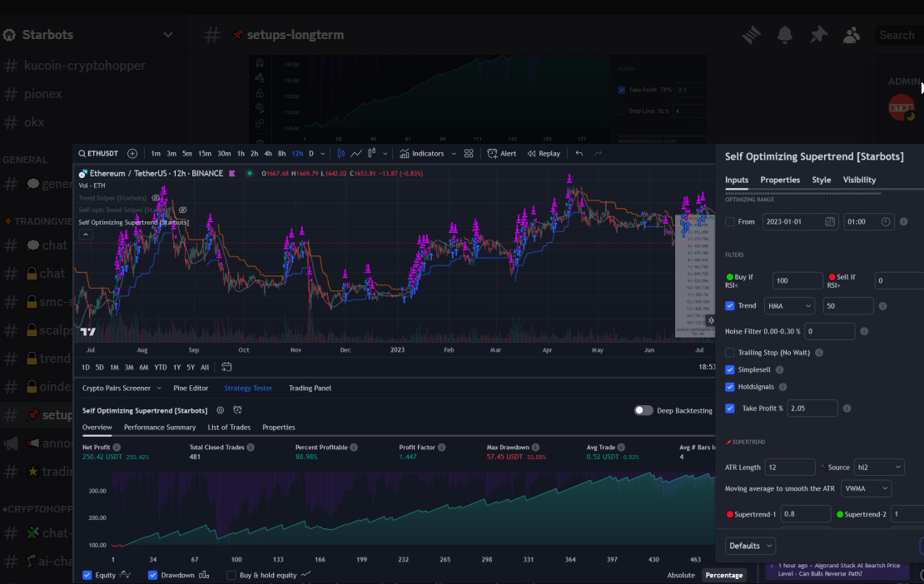Select the 4h timeframe
Viewport: 924px width, 584px height.
point(268,154)
